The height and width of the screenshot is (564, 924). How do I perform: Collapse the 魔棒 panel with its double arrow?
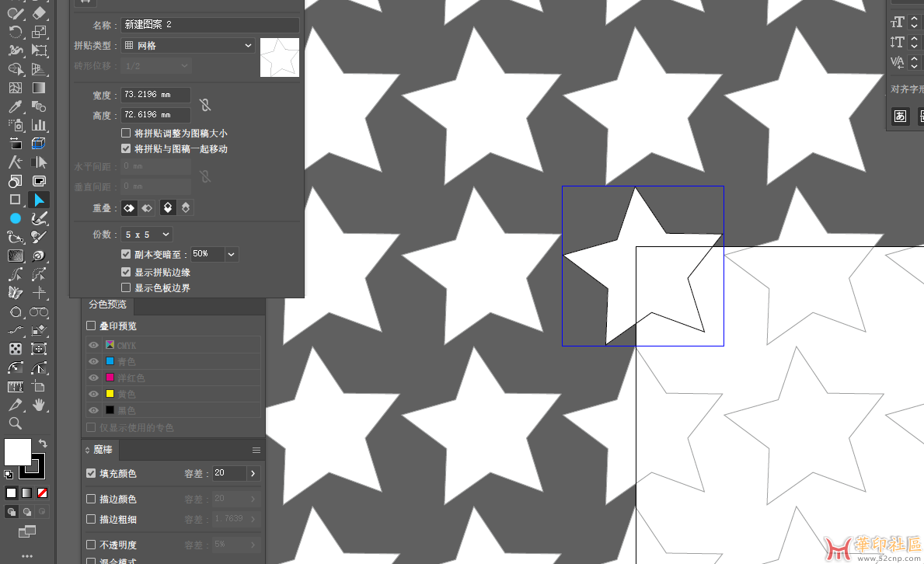87,451
